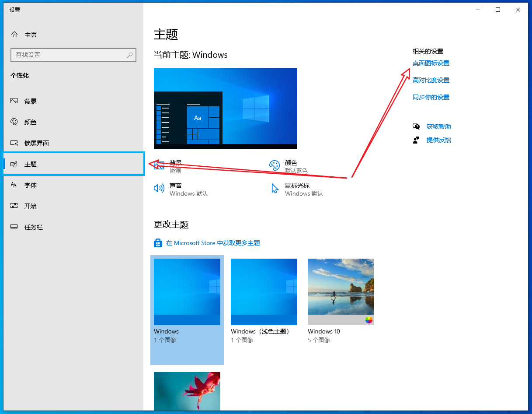Open the 鼠标光标 cursor icon

[x=275, y=189]
